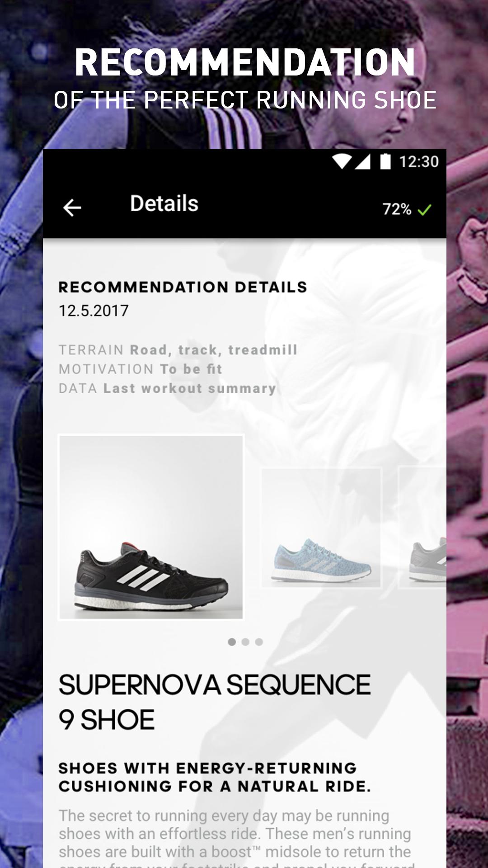Select the partially visible grey shoe thumbnail
This screenshot has height=868, width=488.
click(422, 528)
